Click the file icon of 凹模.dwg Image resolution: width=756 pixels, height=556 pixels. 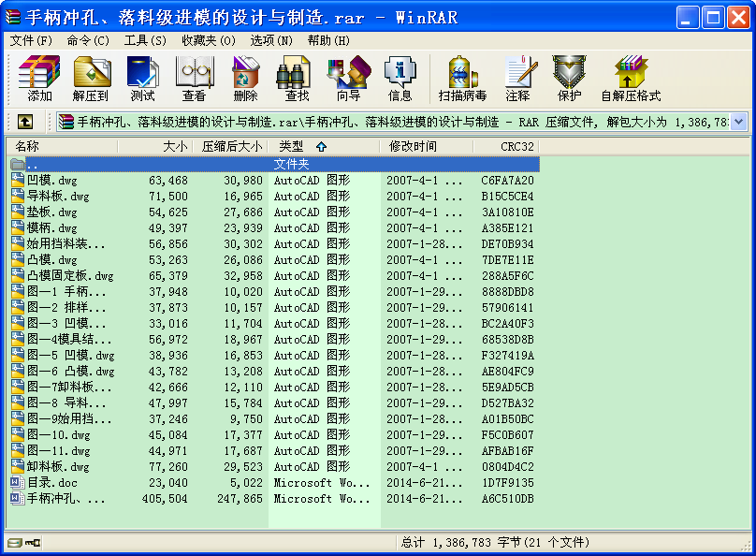[x=18, y=180]
